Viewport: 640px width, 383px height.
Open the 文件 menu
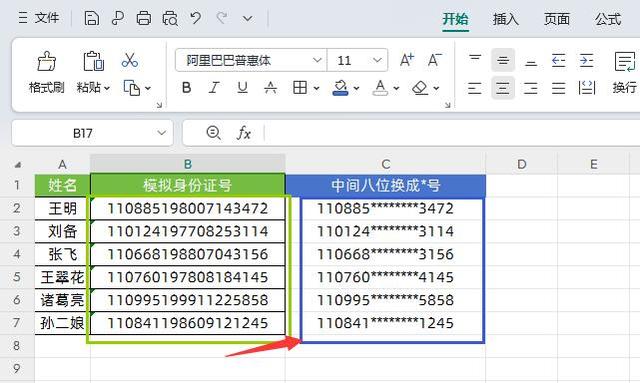click(39, 18)
